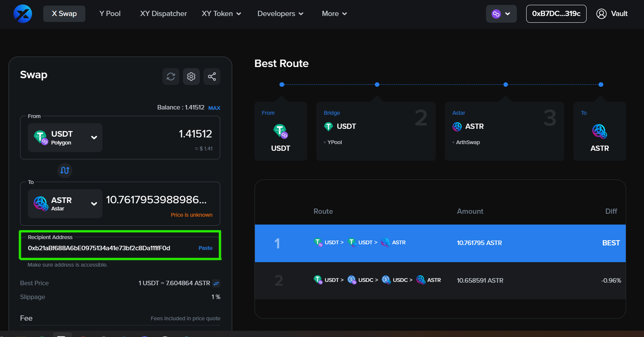Click the Balance : 1.41512 text

[181, 107]
